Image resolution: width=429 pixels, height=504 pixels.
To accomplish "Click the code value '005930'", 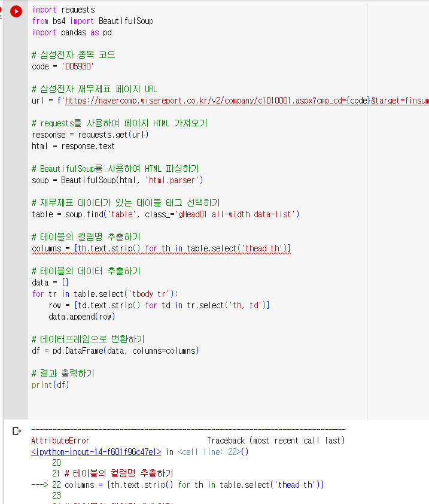I will click(x=77, y=66).
